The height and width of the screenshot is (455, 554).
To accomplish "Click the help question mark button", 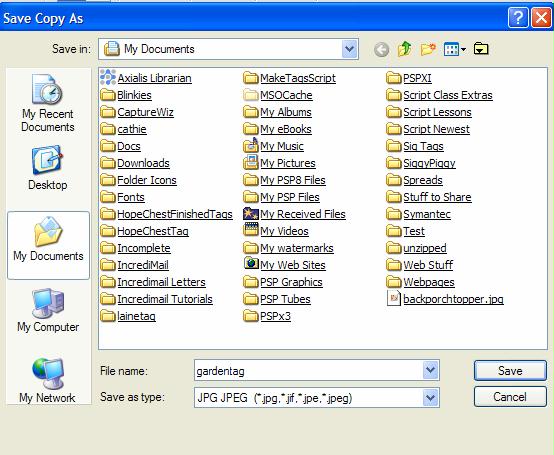I will 518,17.
